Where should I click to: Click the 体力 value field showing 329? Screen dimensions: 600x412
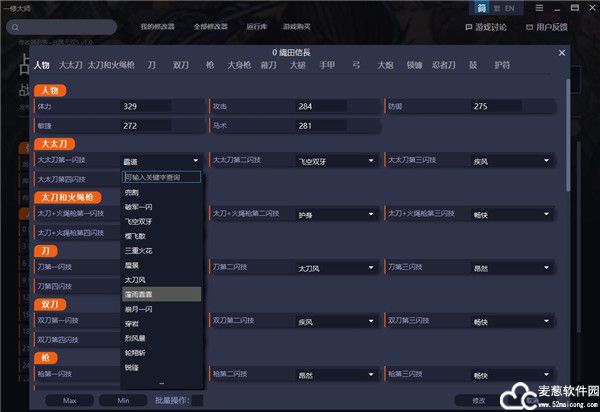(145, 106)
